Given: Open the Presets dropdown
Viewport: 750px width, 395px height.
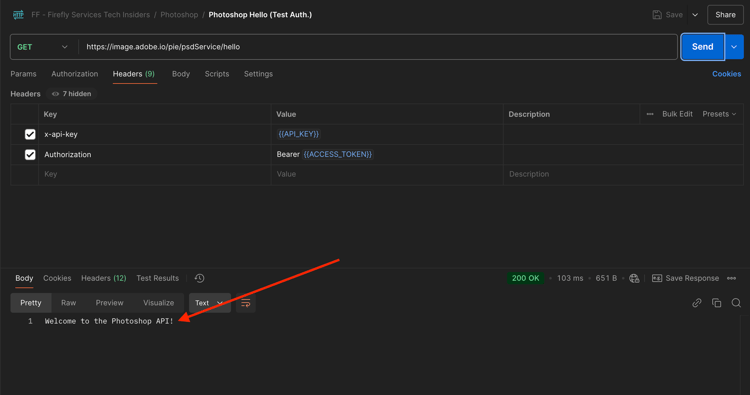Looking at the screenshot, I should [719, 114].
